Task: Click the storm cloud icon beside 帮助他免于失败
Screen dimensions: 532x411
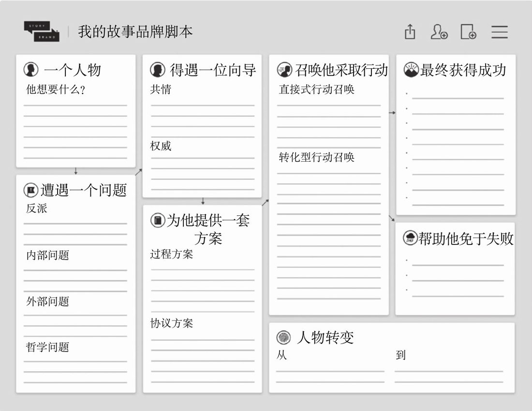Action: (x=410, y=238)
